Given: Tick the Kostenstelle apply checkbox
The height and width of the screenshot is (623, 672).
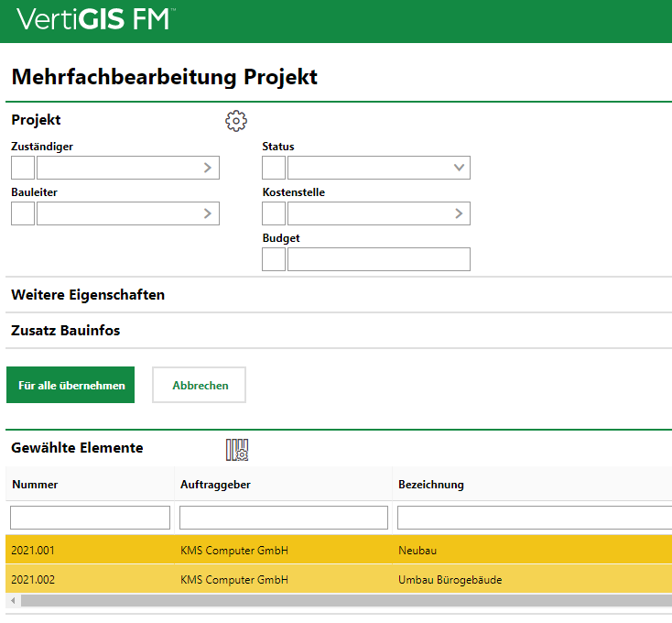Looking at the screenshot, I should (274, 213).
